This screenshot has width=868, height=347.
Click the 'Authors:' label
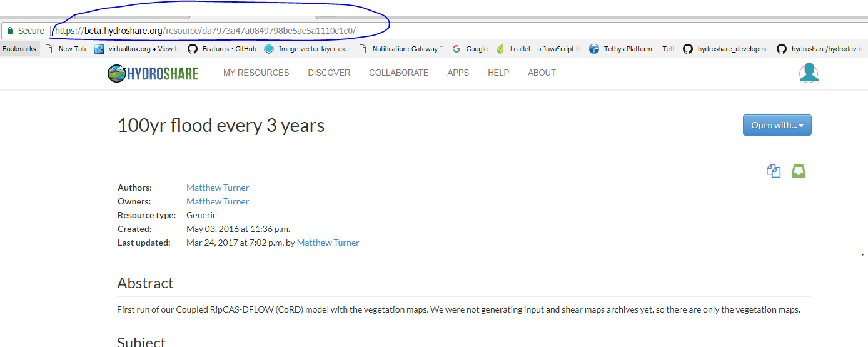click(134, 188)
